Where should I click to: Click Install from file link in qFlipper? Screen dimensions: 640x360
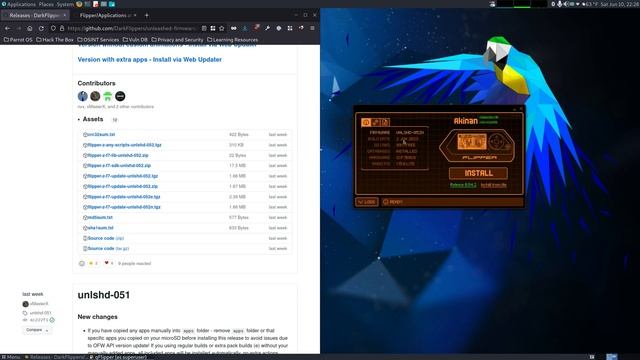[493, 185]
